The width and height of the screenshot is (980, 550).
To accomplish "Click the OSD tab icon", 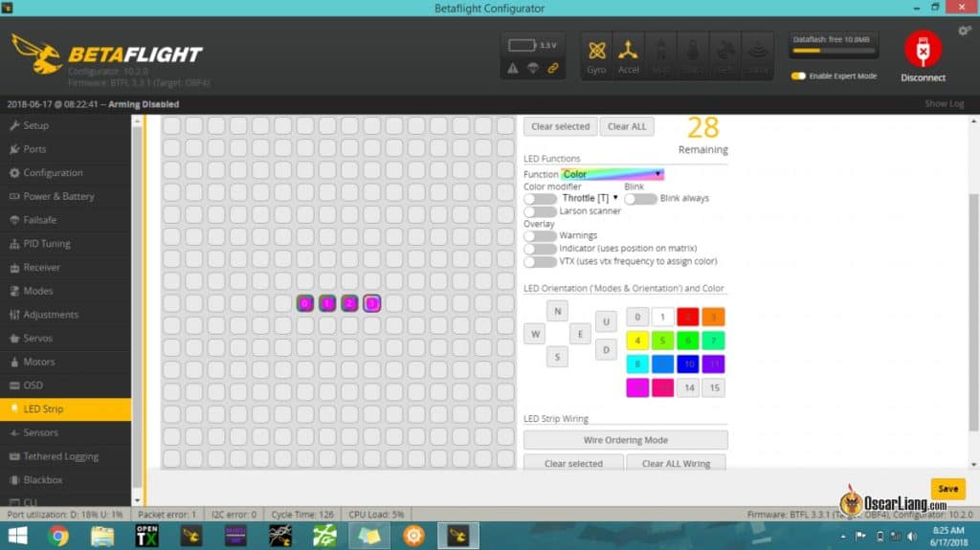I will pyautogui.click(x=14, y=385).
